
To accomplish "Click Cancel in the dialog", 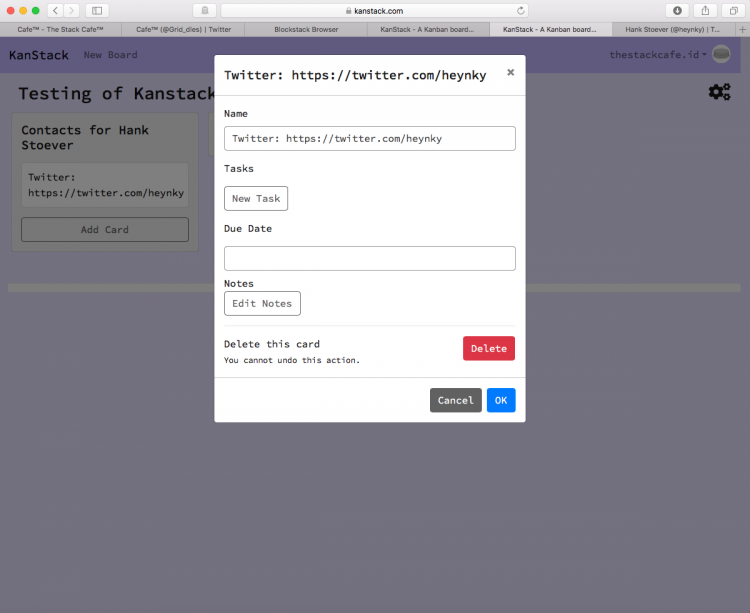I will click(455, 400).
